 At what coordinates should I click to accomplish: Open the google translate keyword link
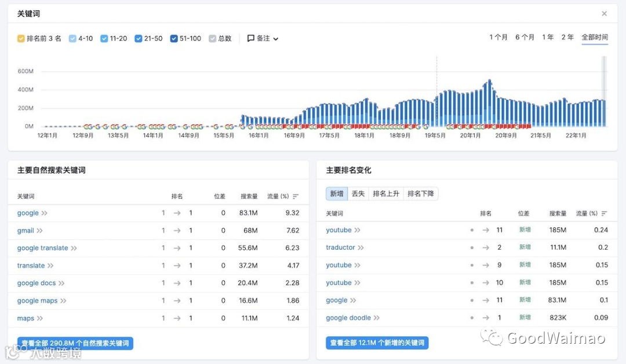[43, 248]
